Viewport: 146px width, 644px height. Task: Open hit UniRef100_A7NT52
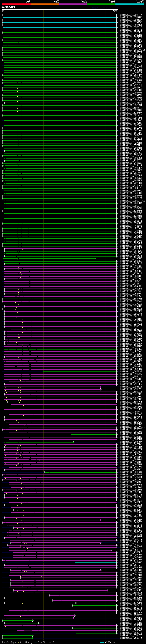[x=131, y=22]
